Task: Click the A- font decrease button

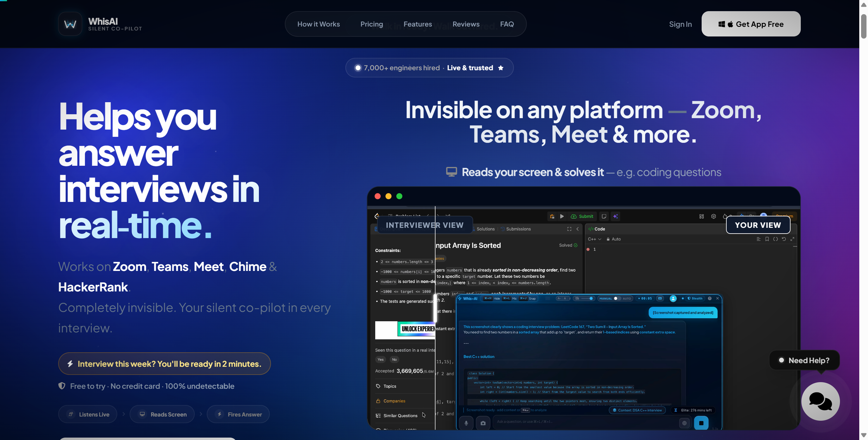Action: [559, 298]
